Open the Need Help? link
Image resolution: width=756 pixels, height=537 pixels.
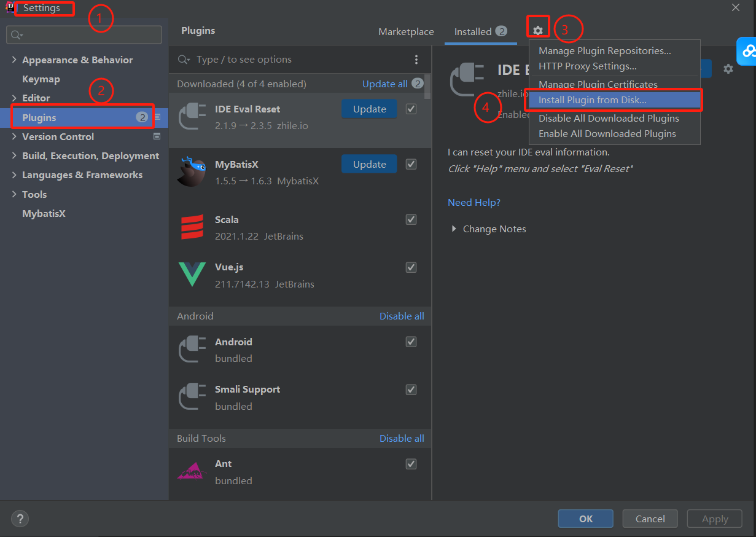click(x=474, y=203)
